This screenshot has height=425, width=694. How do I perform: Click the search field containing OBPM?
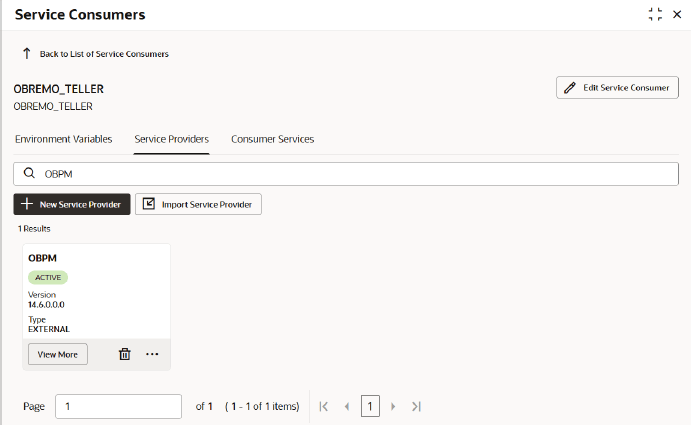(x=346, y=174)
